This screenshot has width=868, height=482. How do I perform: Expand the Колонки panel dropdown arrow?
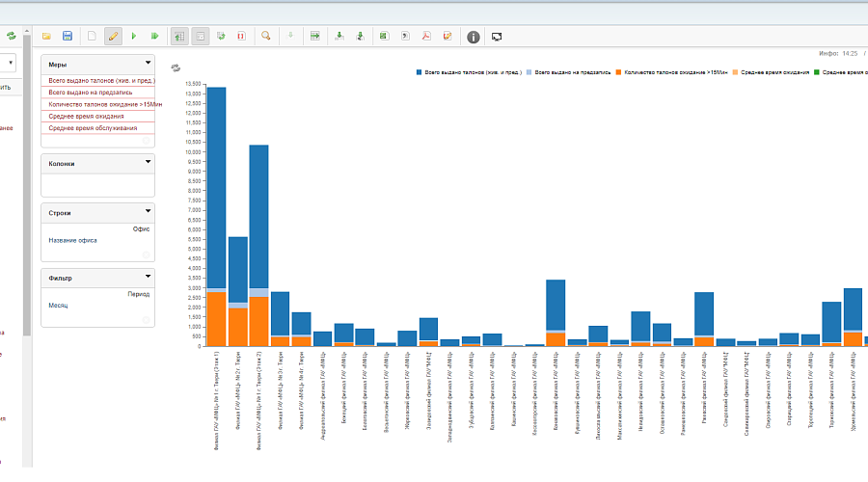148,162
